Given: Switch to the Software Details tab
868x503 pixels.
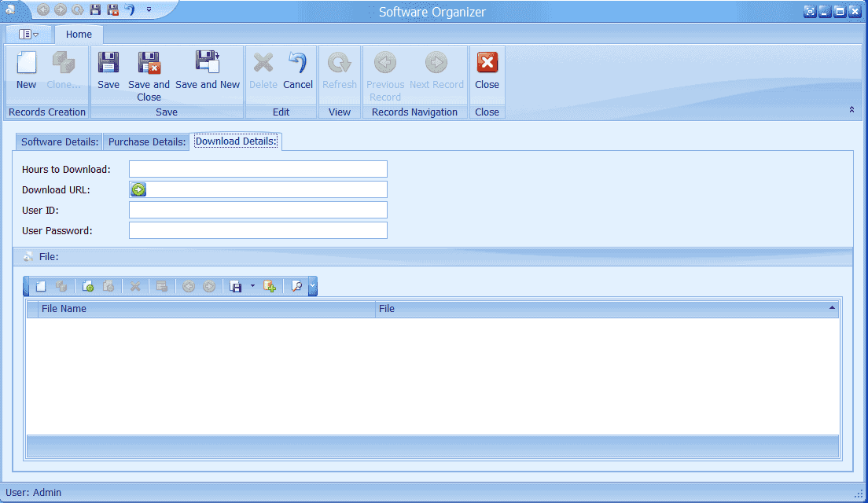Looking at the screenshot, I should [x=60, y=142].
